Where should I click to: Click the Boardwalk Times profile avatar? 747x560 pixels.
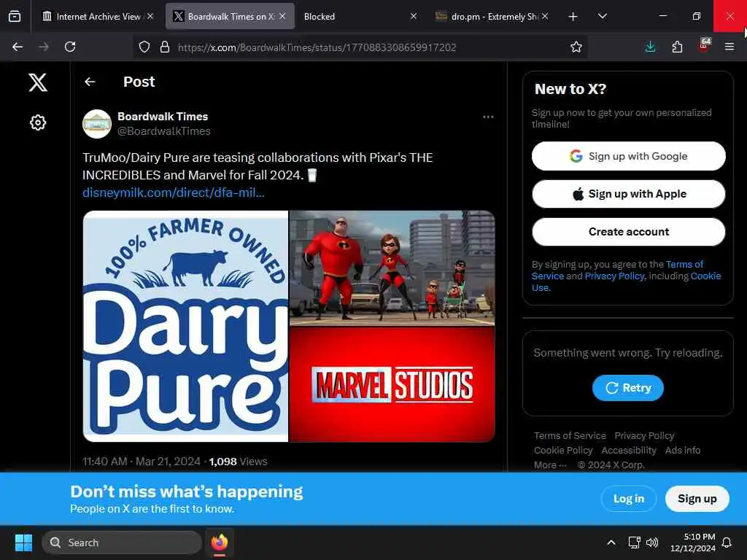pos(97,124)
